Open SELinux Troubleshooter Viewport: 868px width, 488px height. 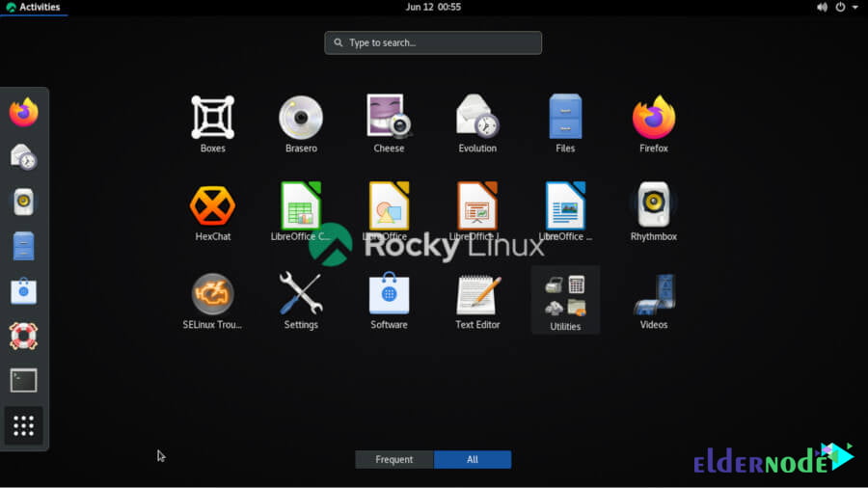point(212,301)
